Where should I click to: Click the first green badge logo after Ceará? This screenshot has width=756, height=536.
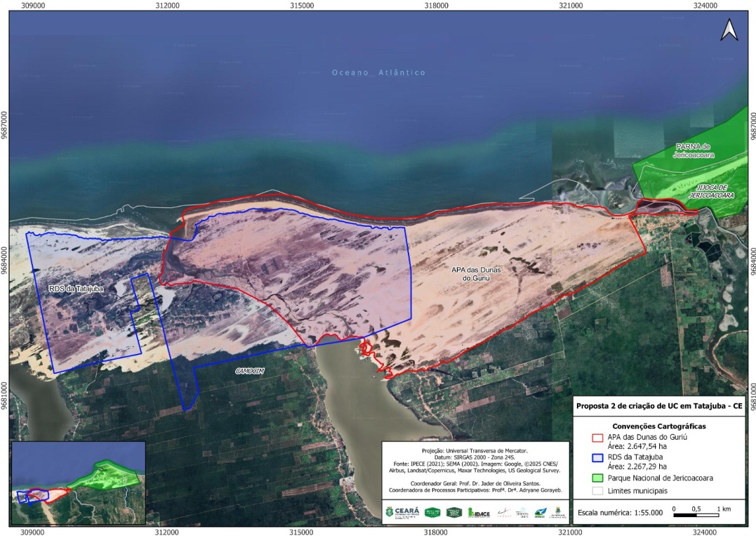tap(432, 512)
